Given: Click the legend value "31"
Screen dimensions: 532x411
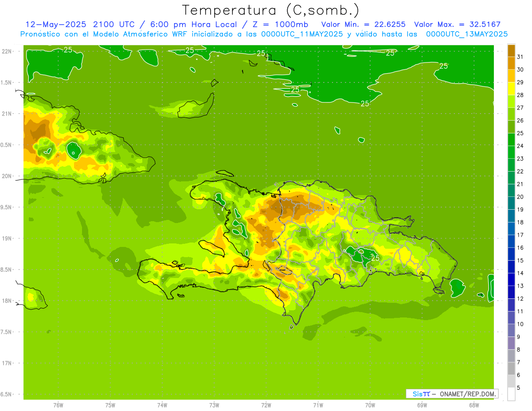Looking at the screenshot, I should [x=520, y=57].
